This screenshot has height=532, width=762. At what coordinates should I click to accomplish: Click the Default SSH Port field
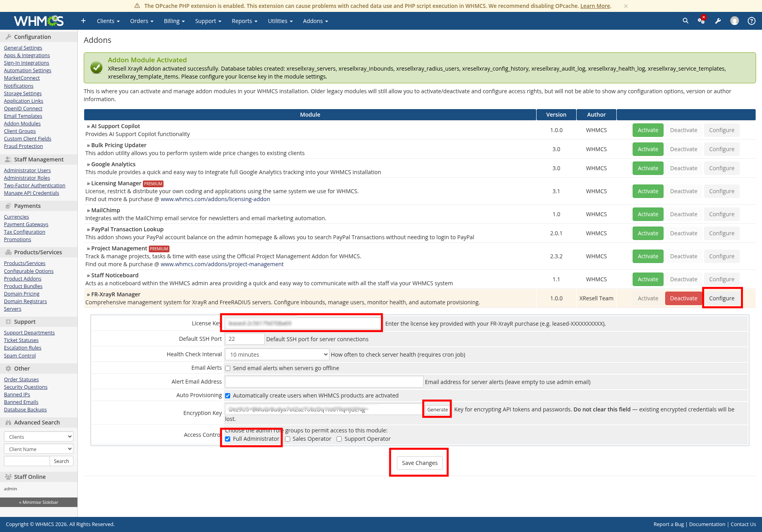(244, 339)
